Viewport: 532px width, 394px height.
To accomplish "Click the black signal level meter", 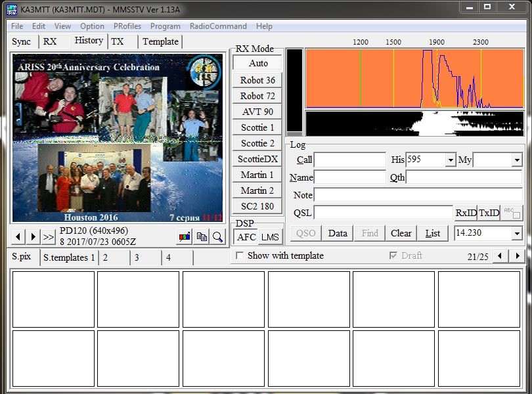I will [294, 93].
